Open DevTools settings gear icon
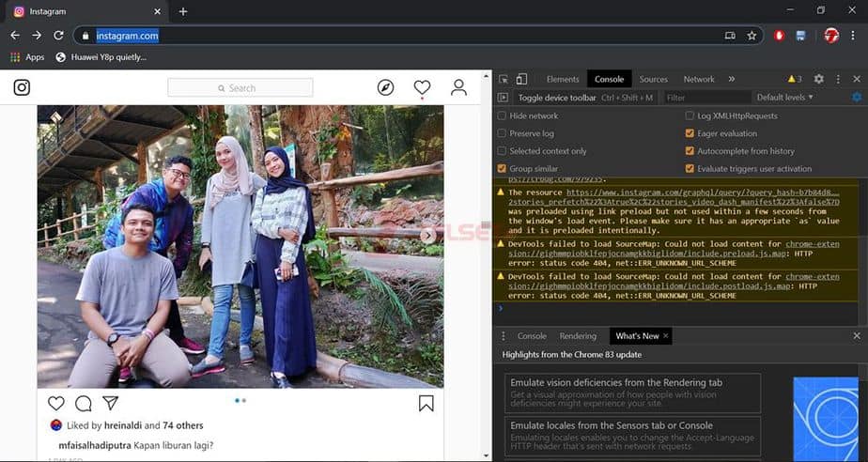Screen dimensions: 868x462 pos(818,80)
